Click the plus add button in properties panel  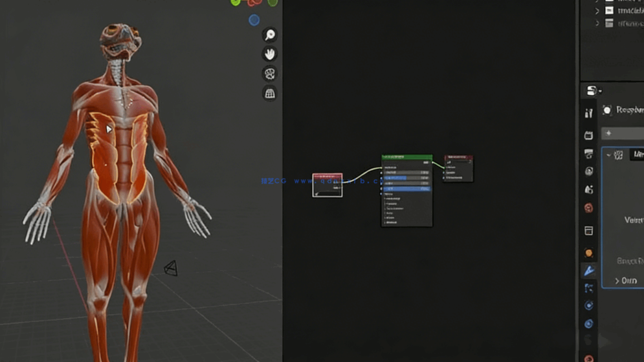tap(608, 133)
